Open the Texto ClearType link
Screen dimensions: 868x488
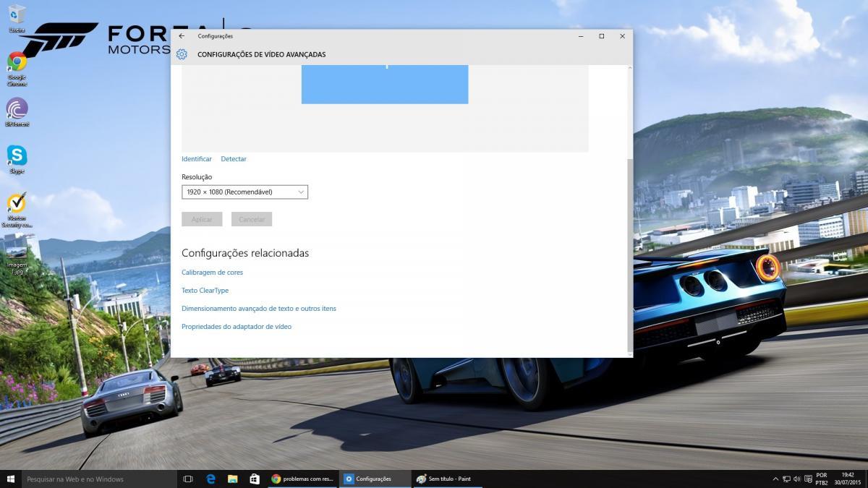(x=205, y=291)
